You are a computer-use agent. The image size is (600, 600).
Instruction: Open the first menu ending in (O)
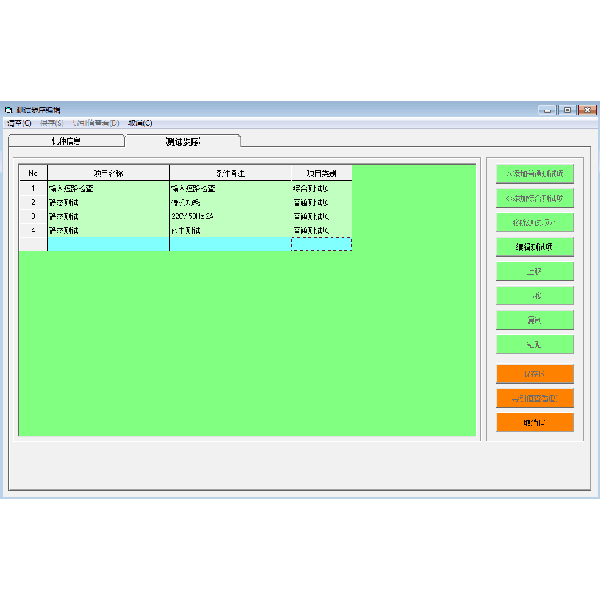19,123
